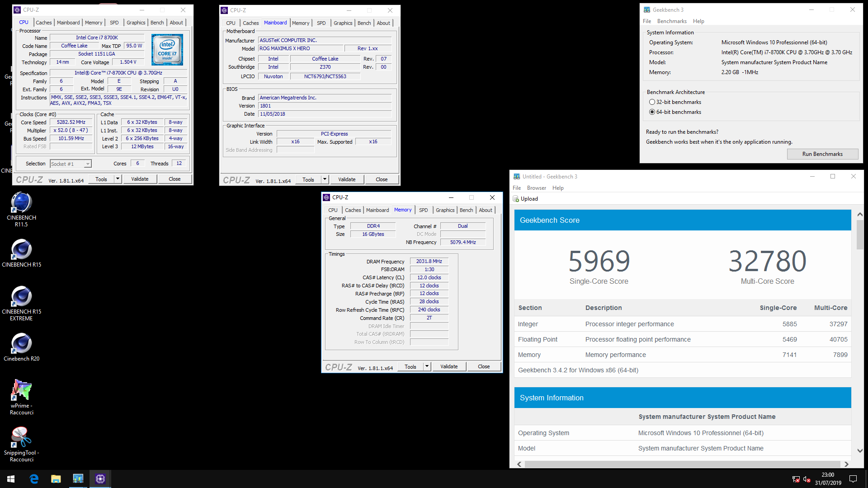Switch to Geekbench taskbar icon

pos(78,479)
